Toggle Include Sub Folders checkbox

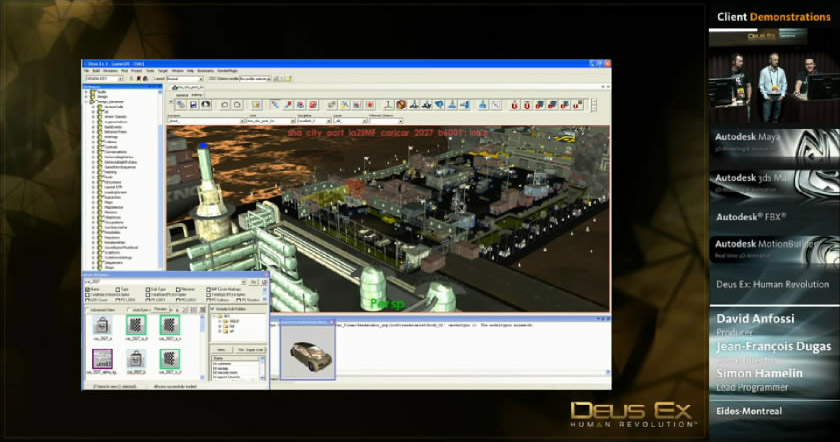[x=211, y=311]
